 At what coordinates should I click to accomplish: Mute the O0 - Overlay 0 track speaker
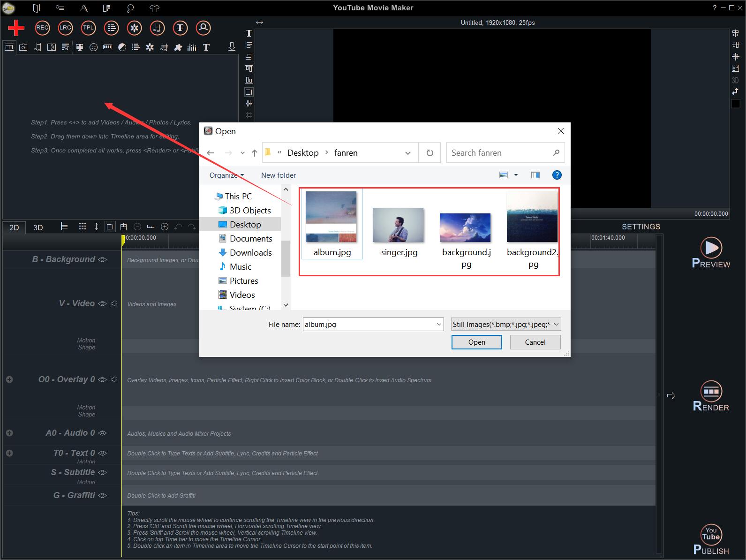[114, 379]
